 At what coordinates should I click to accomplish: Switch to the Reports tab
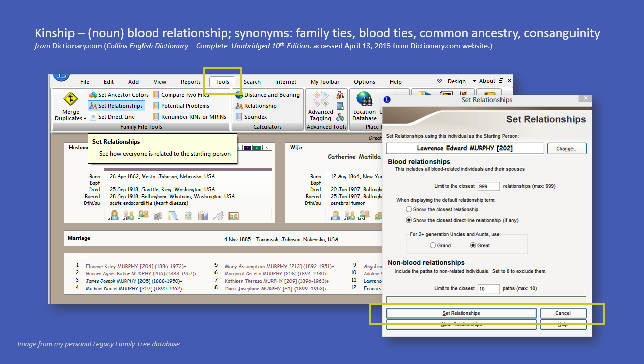pos(191,82)
